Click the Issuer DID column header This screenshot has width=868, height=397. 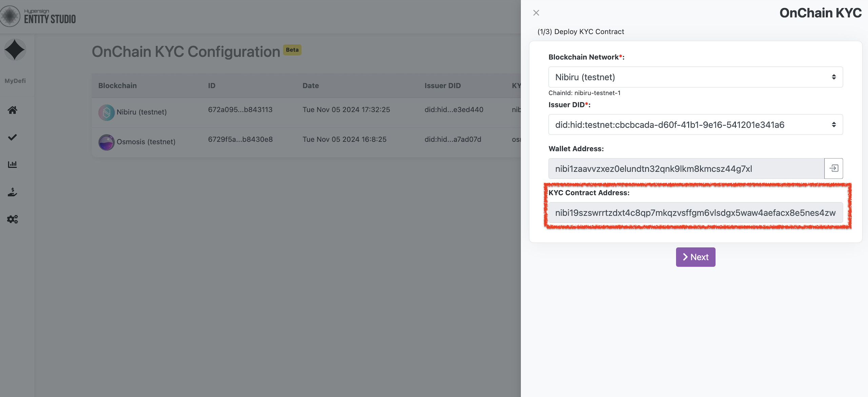click(x=442, y=86)
